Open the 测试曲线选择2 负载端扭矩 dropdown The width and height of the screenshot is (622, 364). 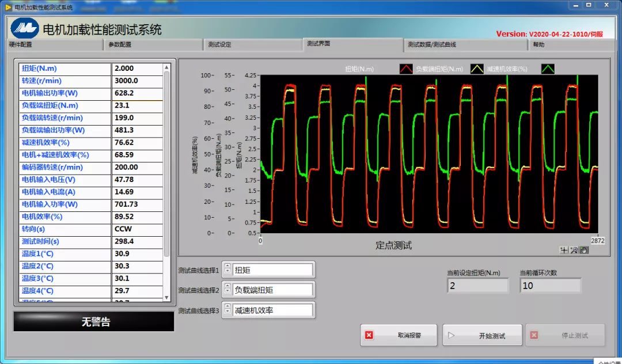click(273, 290)
